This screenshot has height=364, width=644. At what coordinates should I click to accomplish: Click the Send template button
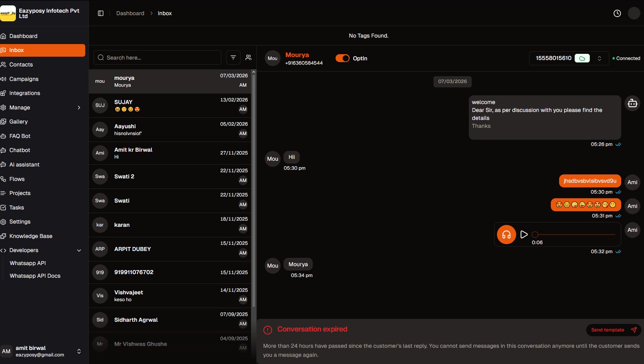click(x=613, y=330)
